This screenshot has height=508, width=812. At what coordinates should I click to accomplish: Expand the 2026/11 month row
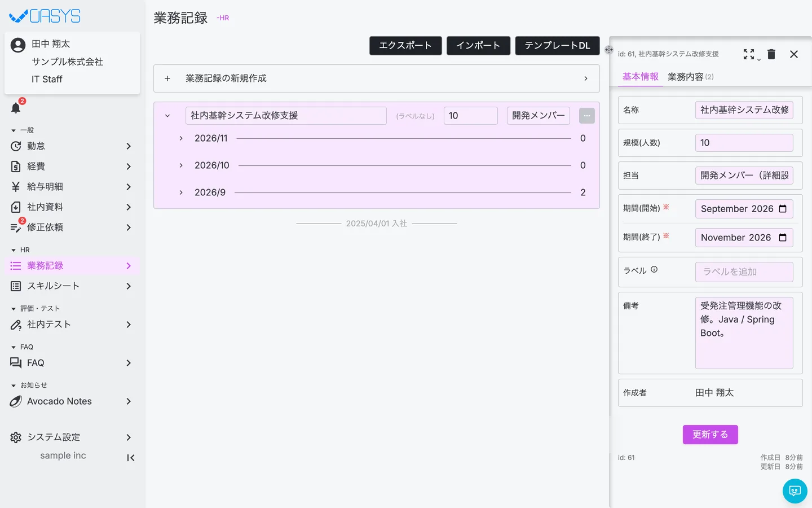pyautogui.click(x=181, y=138)
